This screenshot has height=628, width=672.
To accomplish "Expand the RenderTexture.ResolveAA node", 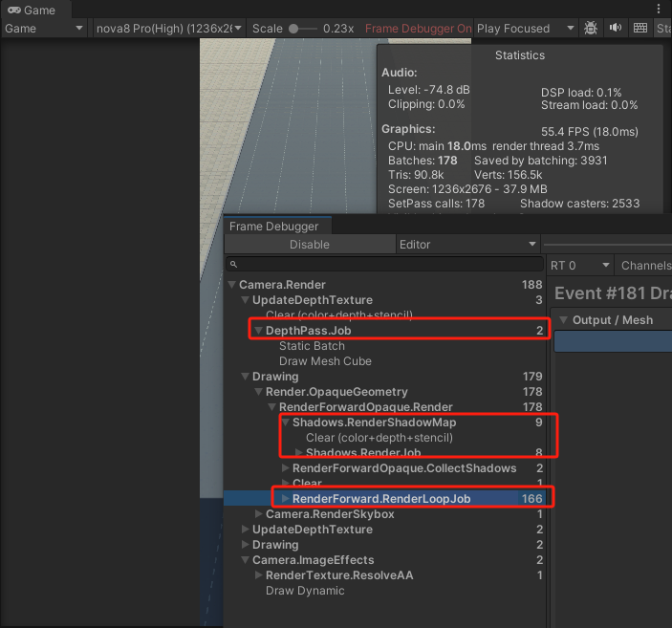I will [x=258, y=574].
